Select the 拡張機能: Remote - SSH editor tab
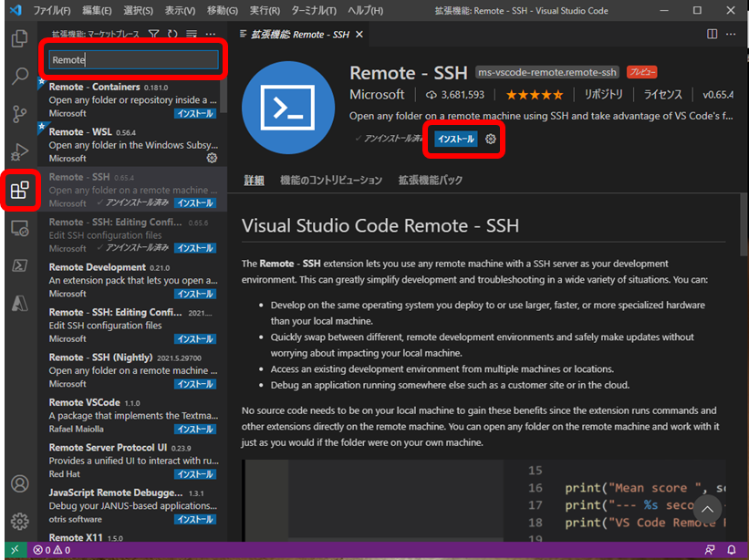Screen dimensions: 749x560 pos(296,35)
